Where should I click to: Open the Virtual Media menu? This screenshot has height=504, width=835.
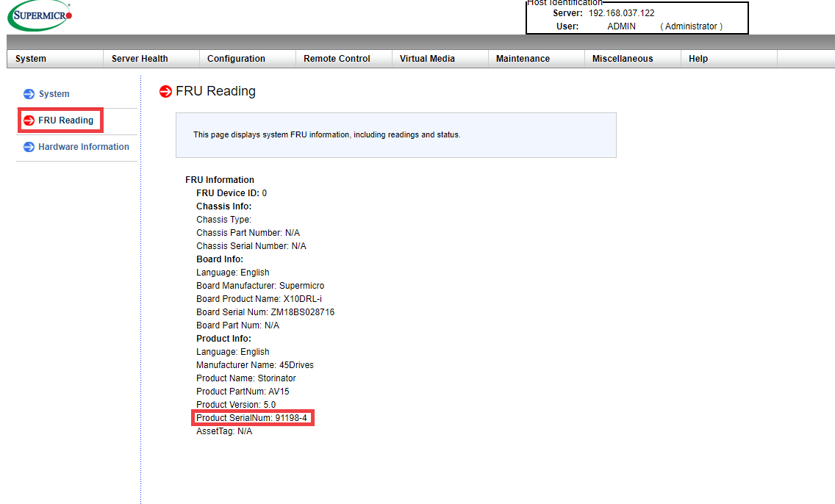pos(427,59)
